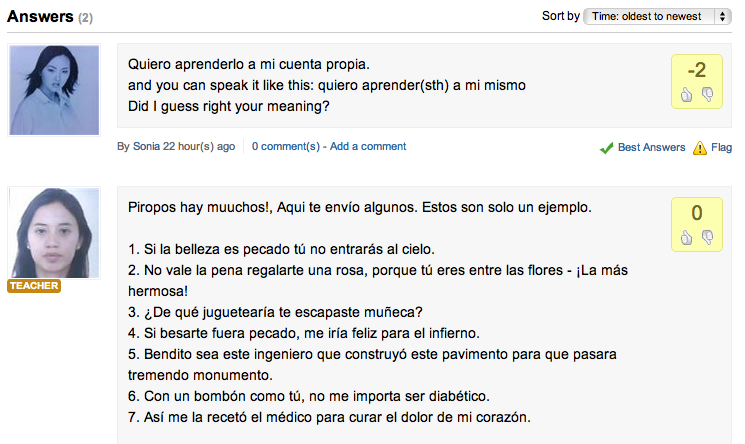
Task: Upvote the teacher's Piropos answer
Action: [x=687, y=237]
